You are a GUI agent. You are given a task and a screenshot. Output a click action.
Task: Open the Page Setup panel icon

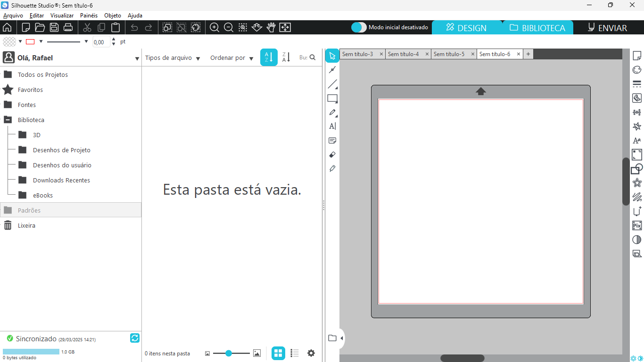click(x=637, y=56)
